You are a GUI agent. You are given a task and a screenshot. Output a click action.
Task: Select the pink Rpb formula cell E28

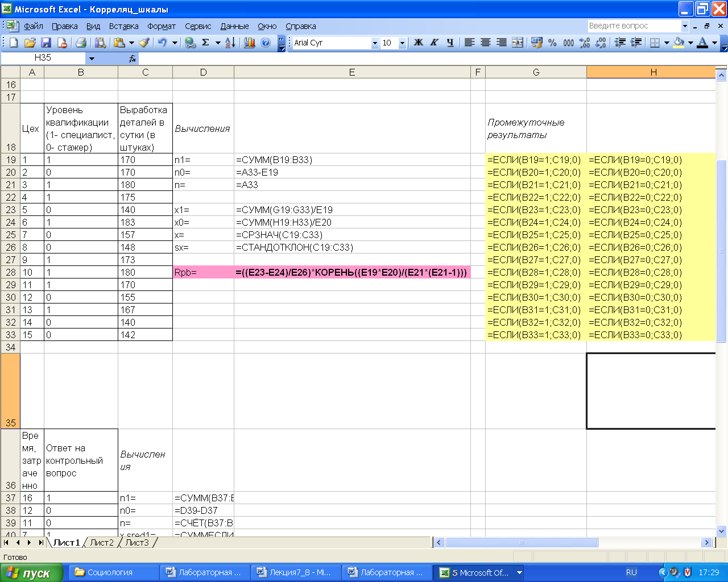(x=352, y=272)
